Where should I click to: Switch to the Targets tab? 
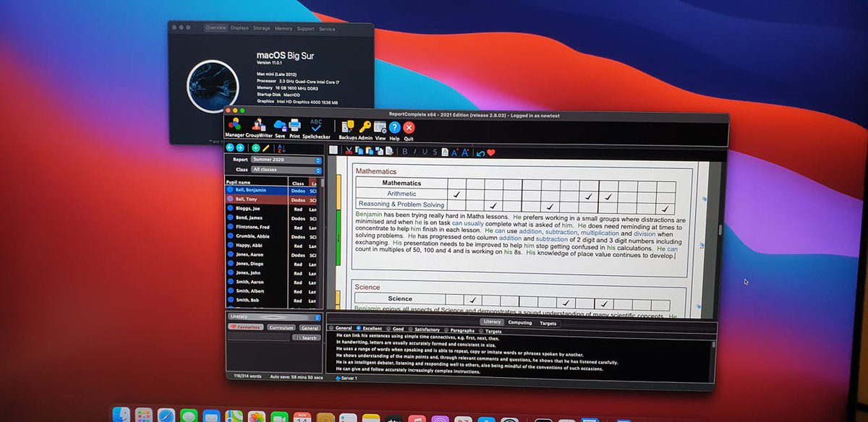tap(550, 323)
